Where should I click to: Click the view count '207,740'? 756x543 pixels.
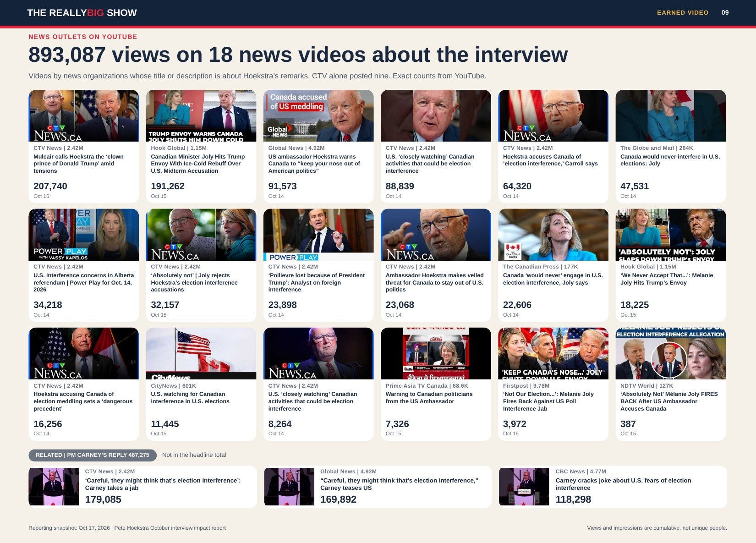click(50, 186)
